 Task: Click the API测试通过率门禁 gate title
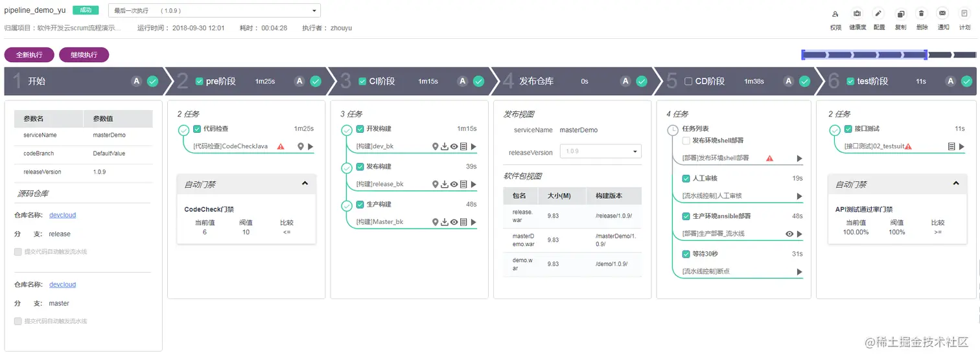coord(864,210)
